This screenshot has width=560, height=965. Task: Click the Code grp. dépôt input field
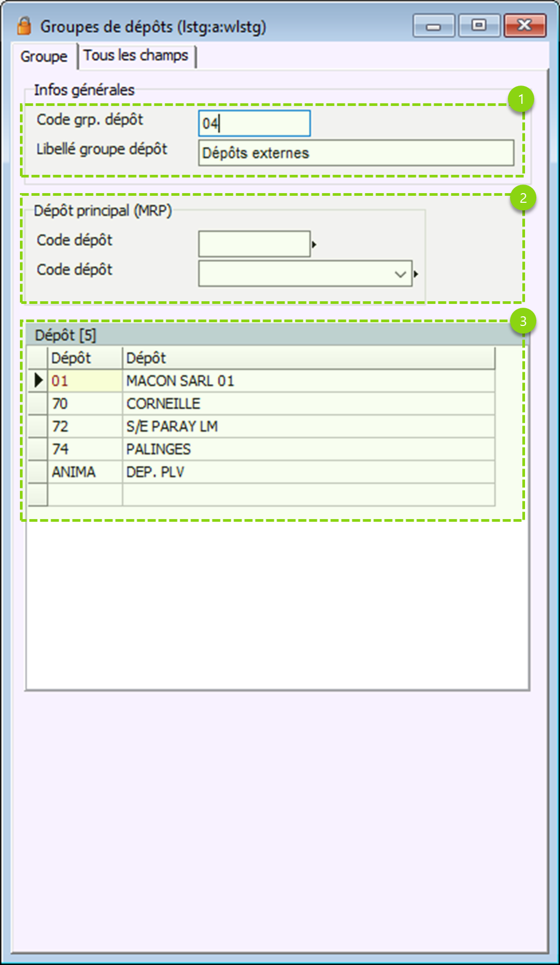point(254,124)
